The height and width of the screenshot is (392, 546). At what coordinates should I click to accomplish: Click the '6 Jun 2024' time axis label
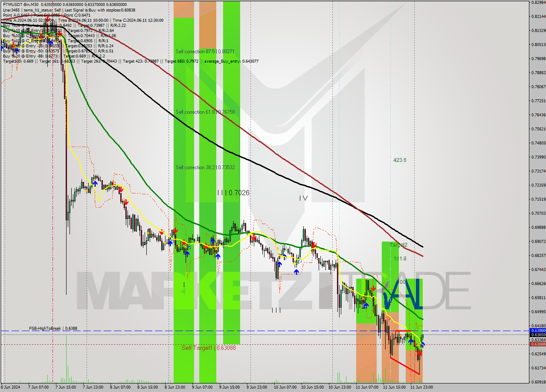pos(10,387)
